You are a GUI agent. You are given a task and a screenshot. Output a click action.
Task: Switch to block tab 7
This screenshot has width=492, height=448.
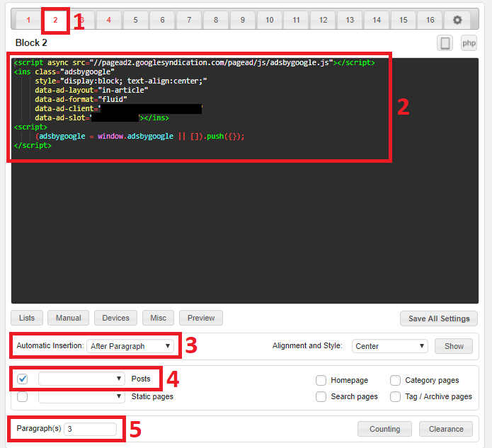point(189,20)
